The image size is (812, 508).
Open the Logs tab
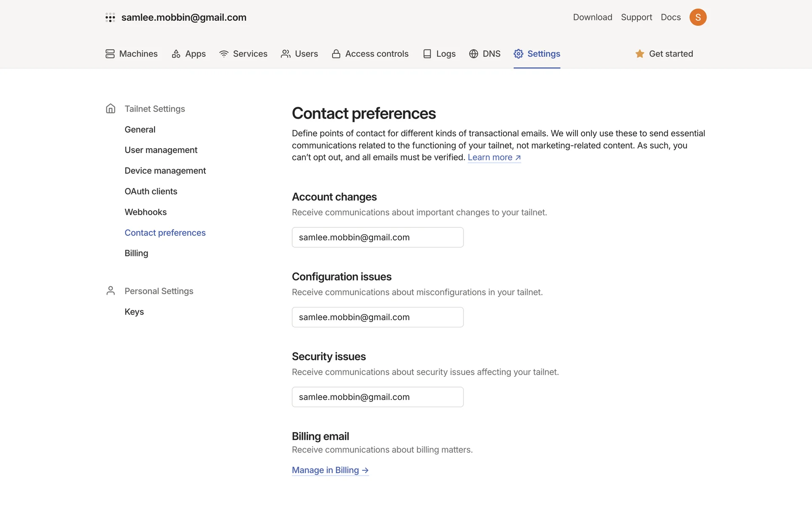(445, 54)
